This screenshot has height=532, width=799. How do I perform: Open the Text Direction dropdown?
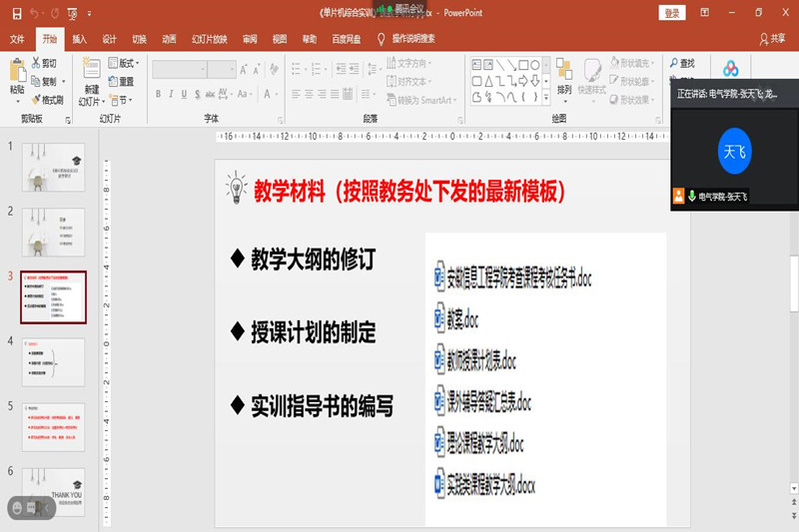click(408, 63)
